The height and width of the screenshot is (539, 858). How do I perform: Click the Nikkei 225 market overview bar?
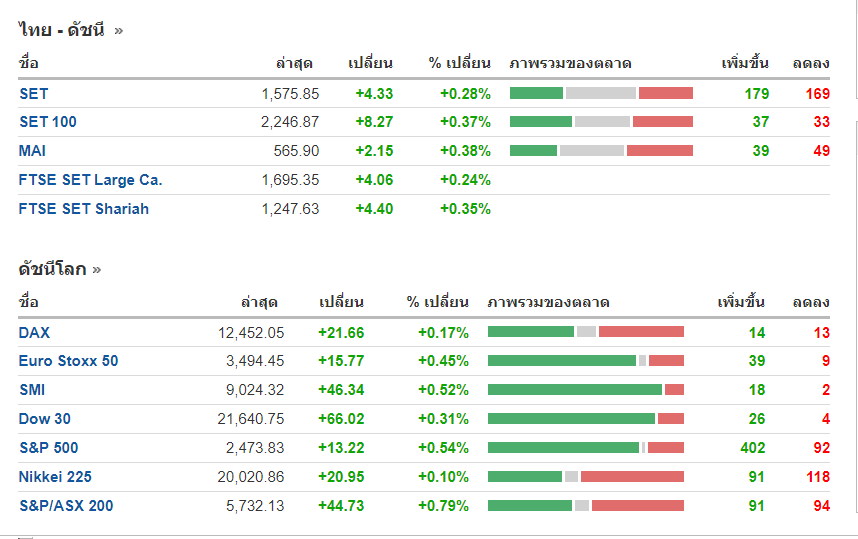tap(586, 477)
